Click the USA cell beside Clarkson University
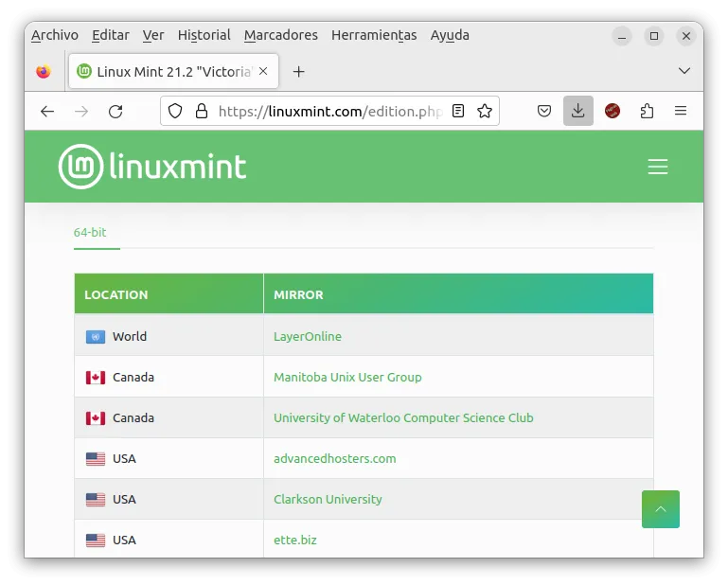This screenshot has width=728, height=585. tap(169, 500)
